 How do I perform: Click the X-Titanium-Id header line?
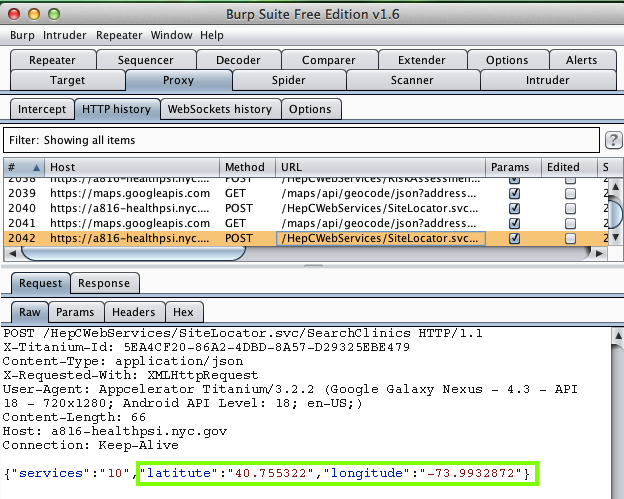click(206, 347)
